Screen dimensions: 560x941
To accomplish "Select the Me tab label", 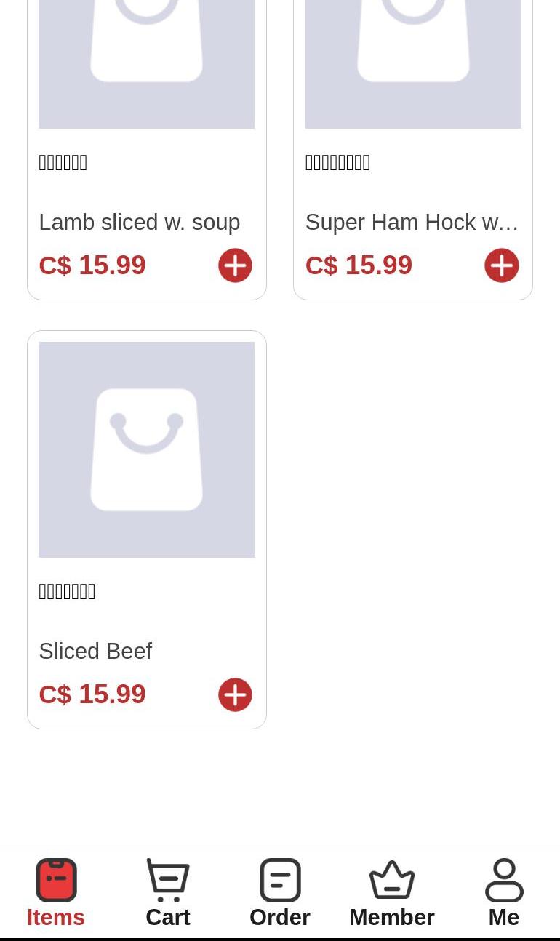I will click(504, 918).
